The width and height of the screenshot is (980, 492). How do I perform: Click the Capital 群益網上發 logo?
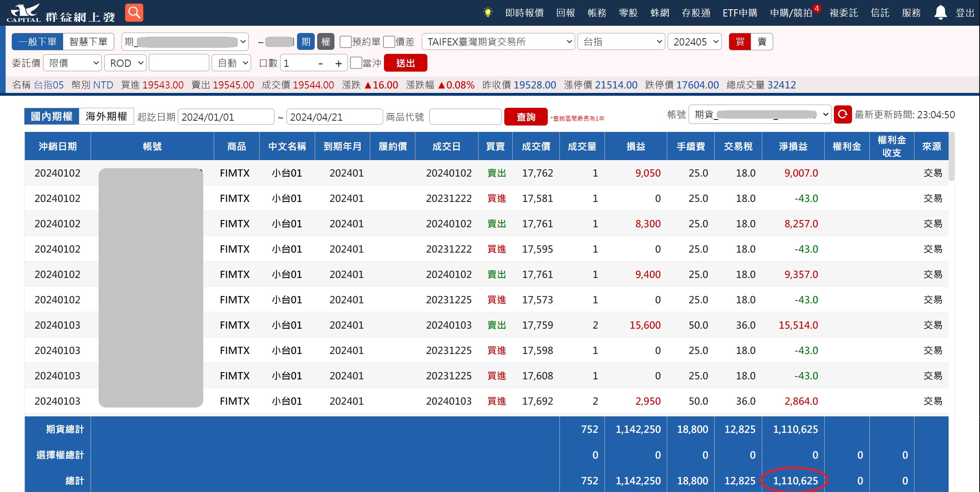click(61, 13)
